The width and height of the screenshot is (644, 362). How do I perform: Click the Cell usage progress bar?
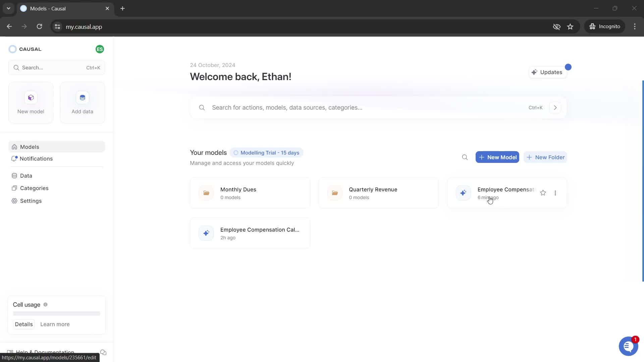tap(57, 313)
